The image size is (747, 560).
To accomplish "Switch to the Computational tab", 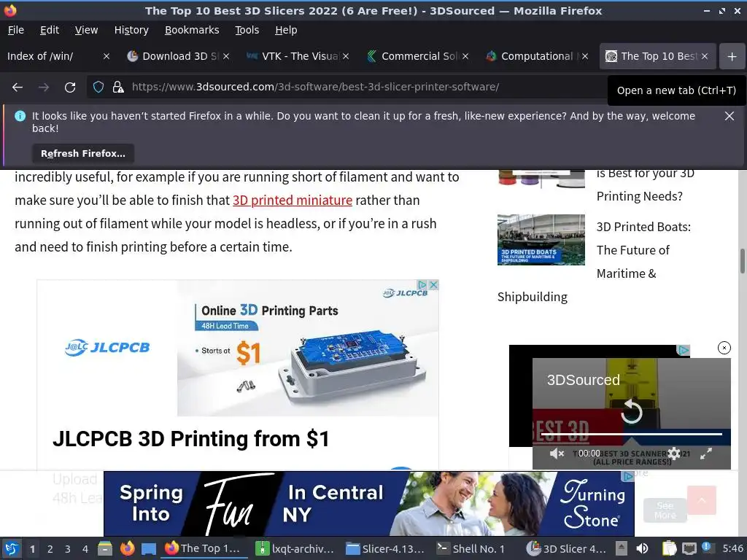I will (531, 56).
